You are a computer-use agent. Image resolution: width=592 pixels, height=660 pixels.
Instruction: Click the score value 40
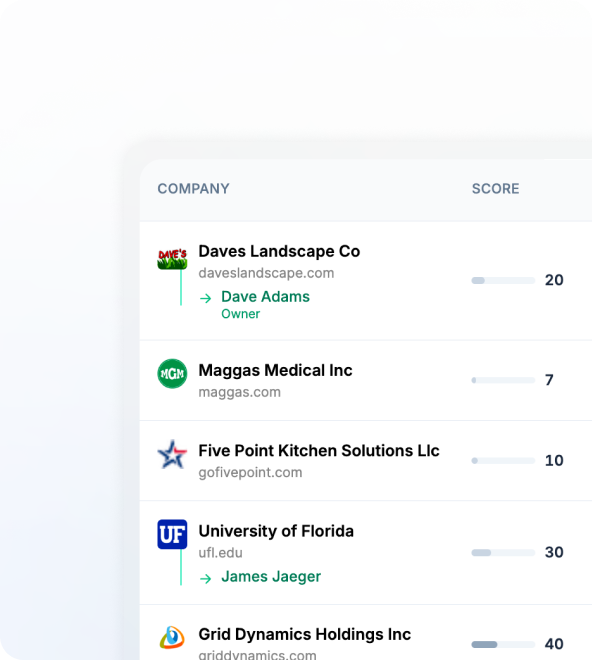point(554,644)
